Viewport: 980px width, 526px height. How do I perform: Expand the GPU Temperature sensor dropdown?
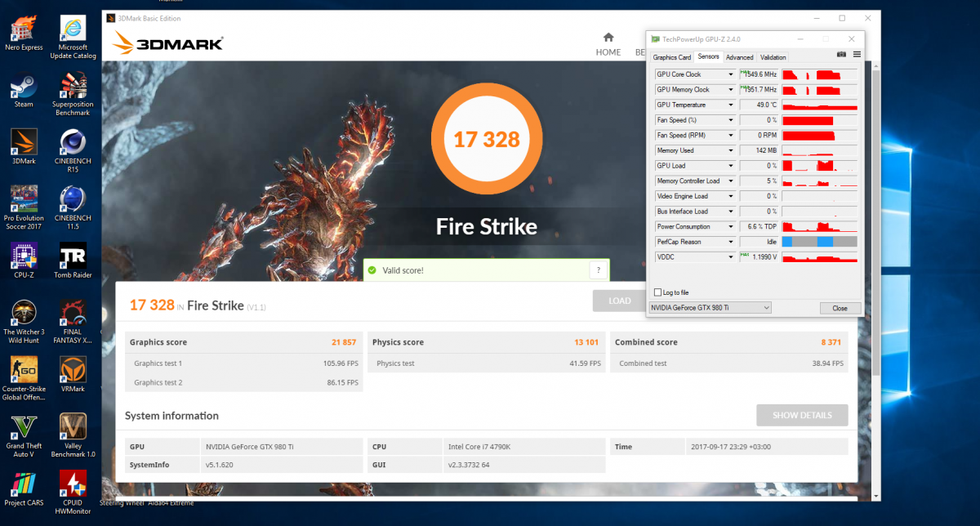731,105
